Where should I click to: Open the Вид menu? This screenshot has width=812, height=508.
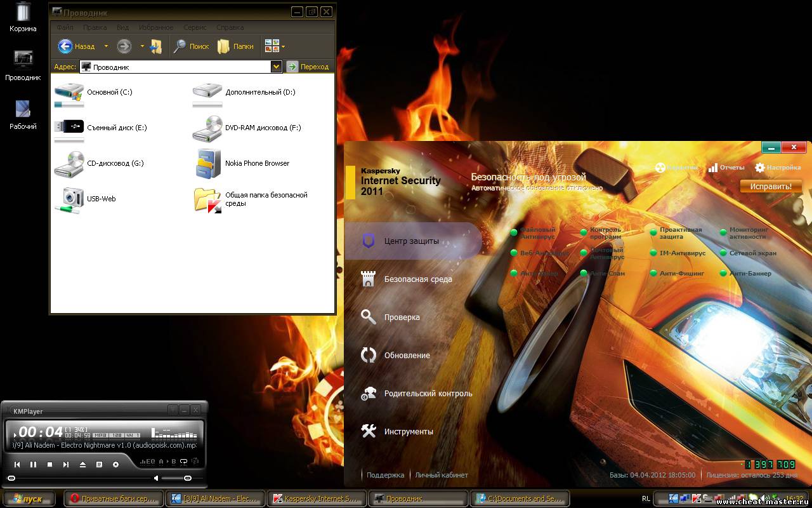tap(122, 28)
